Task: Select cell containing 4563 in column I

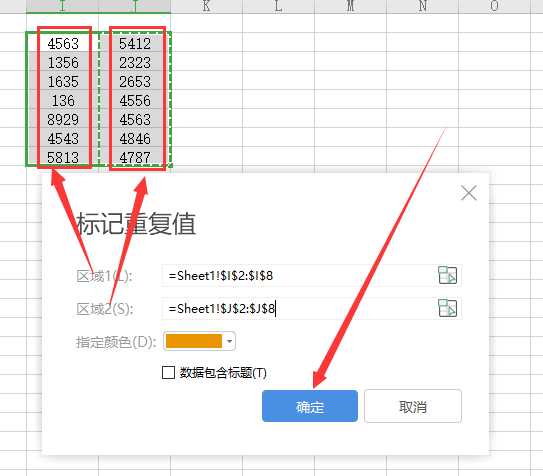Action: tap(63, 43)
